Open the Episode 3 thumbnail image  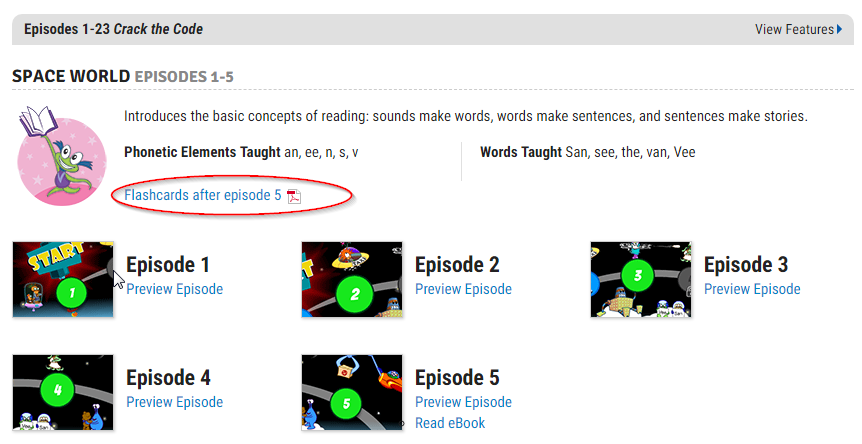pyautogui.click(x=641, y=280)
